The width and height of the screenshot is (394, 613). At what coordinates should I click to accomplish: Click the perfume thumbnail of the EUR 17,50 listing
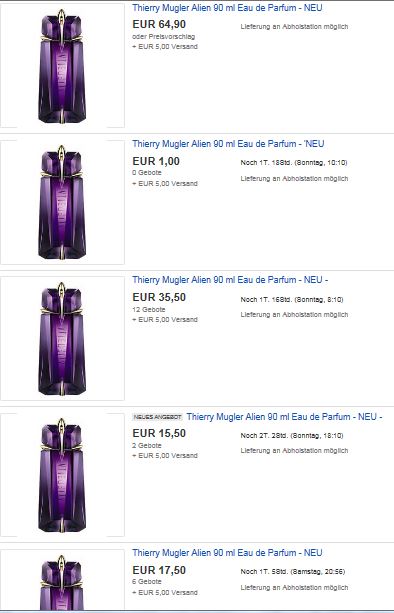tap(62, 579)
